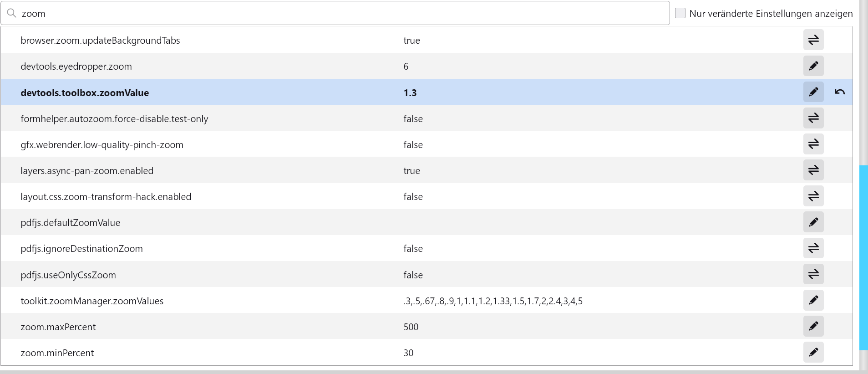868x374 pixels.
Task: Flip layout.css.zoom-transform-hack.enabled value
Action: tap(813, 196)
